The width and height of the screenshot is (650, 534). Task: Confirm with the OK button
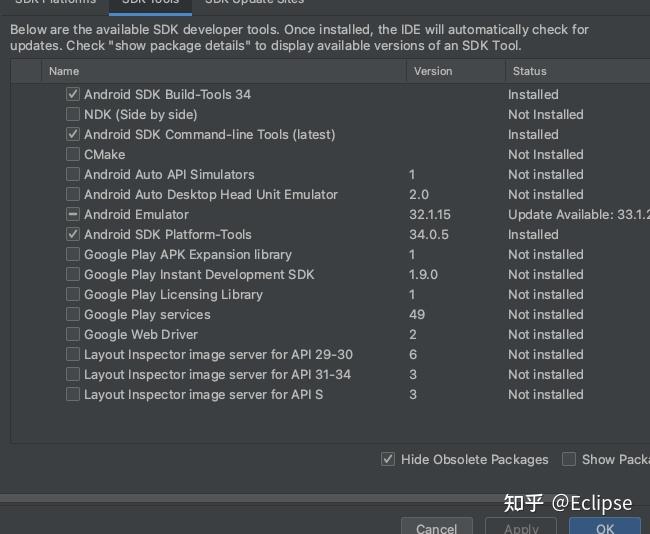605,528
